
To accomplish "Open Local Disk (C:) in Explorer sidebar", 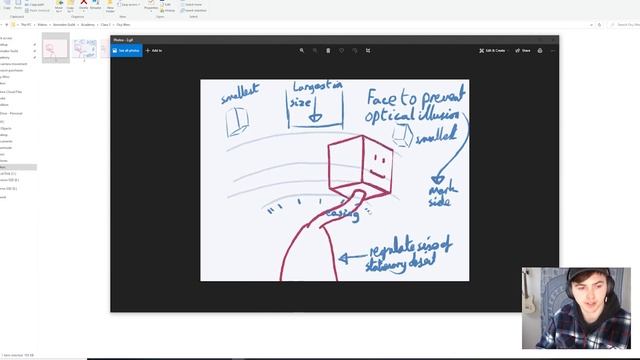I will click(x=8, y=173).
